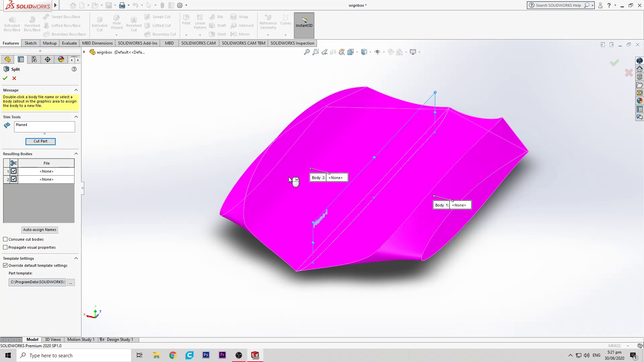Uncheck Override default template settings
The image size is (644, 362).
[x=5, y=265]
